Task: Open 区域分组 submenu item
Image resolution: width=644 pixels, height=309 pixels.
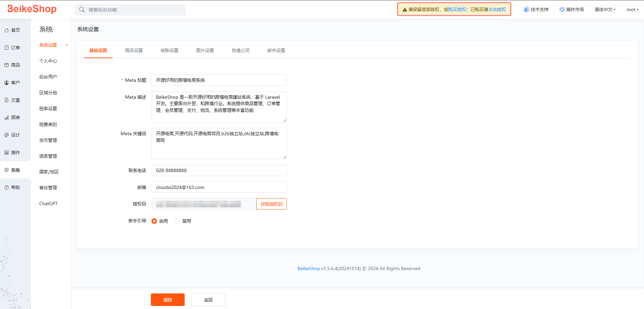Action: (48, 93)
